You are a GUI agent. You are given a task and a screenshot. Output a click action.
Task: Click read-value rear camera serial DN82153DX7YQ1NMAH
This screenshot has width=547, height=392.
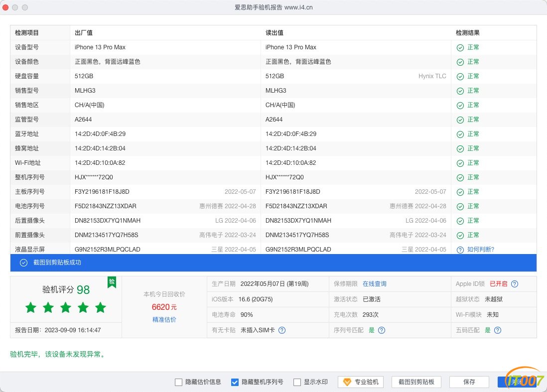[298, 221]
